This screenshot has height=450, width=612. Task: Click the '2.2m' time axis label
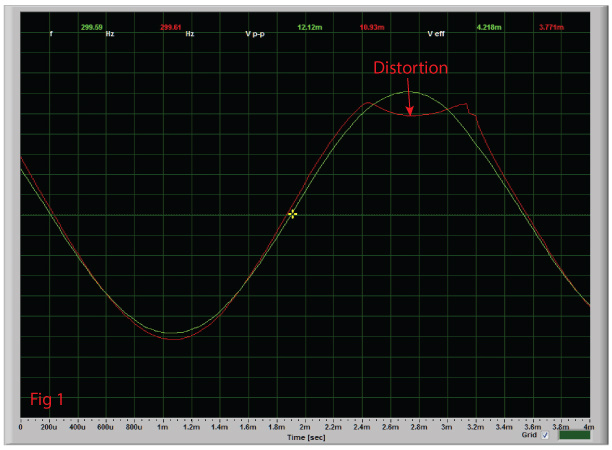point(333,427)
